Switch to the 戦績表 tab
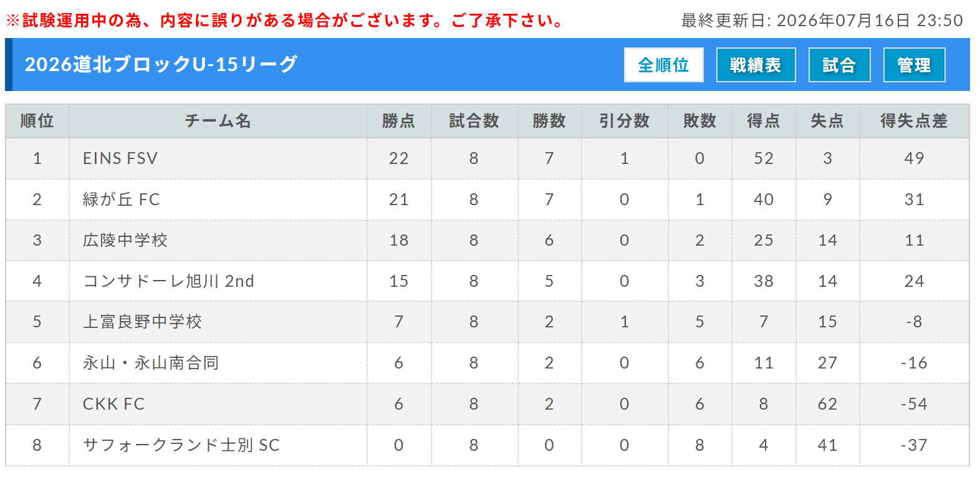Viewport: 980px width, 477px height. tap(756, 65)
